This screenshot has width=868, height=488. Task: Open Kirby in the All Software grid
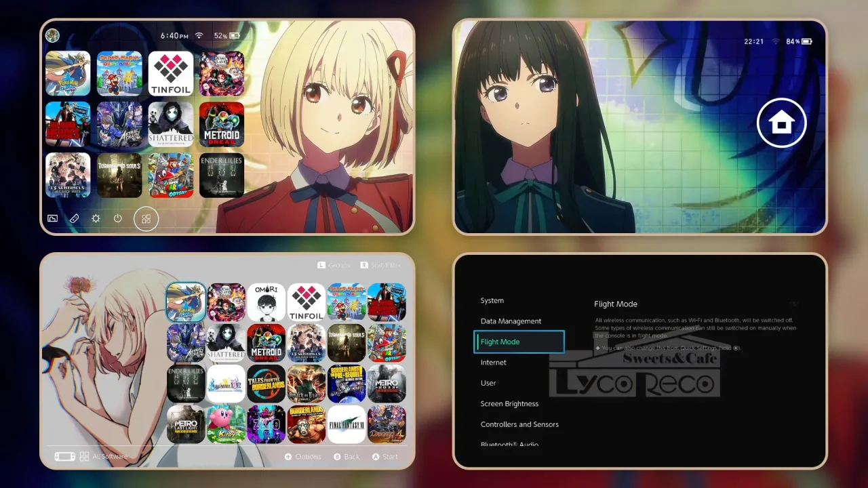point(226,424)
